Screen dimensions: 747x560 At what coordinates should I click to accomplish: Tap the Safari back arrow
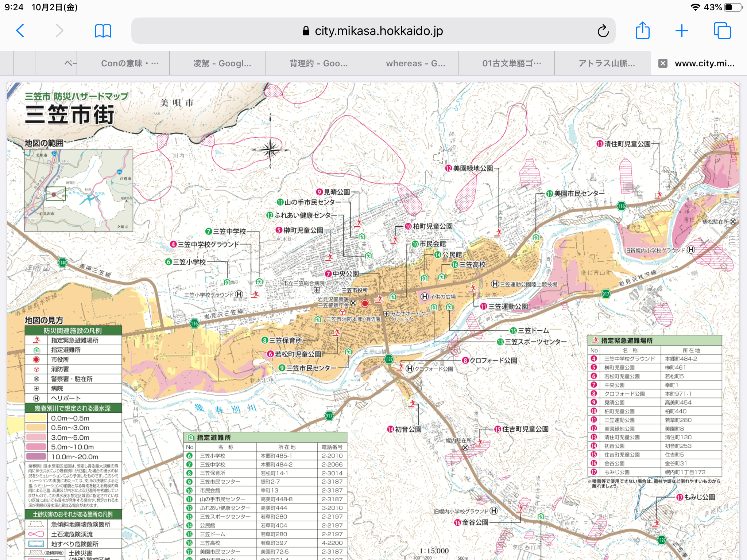pyautogui.click(x=20, y=31)
